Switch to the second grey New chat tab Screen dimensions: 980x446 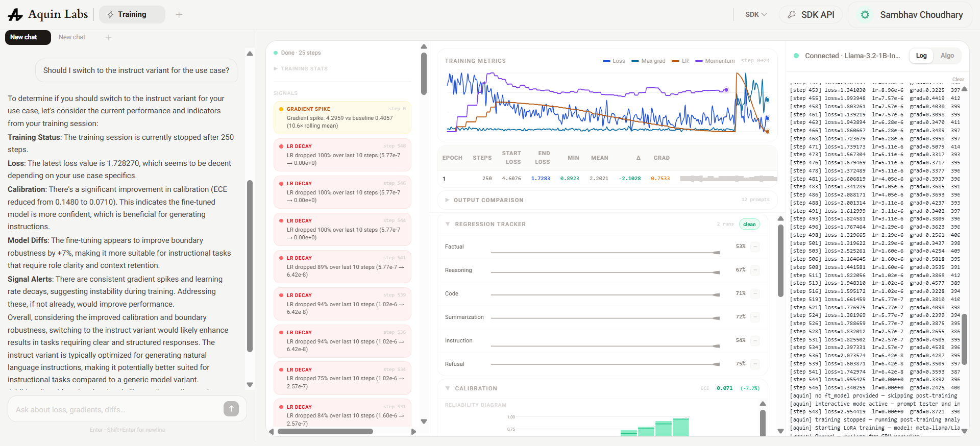[x=72, y=37]
